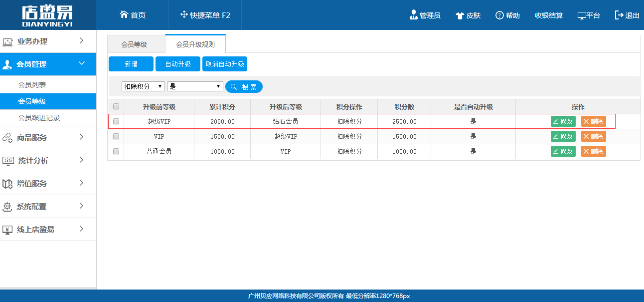The width and height of the screenshot is (644, 302).
Task: Expand the 增值服务 menu chevron
Action: point(81,183)
